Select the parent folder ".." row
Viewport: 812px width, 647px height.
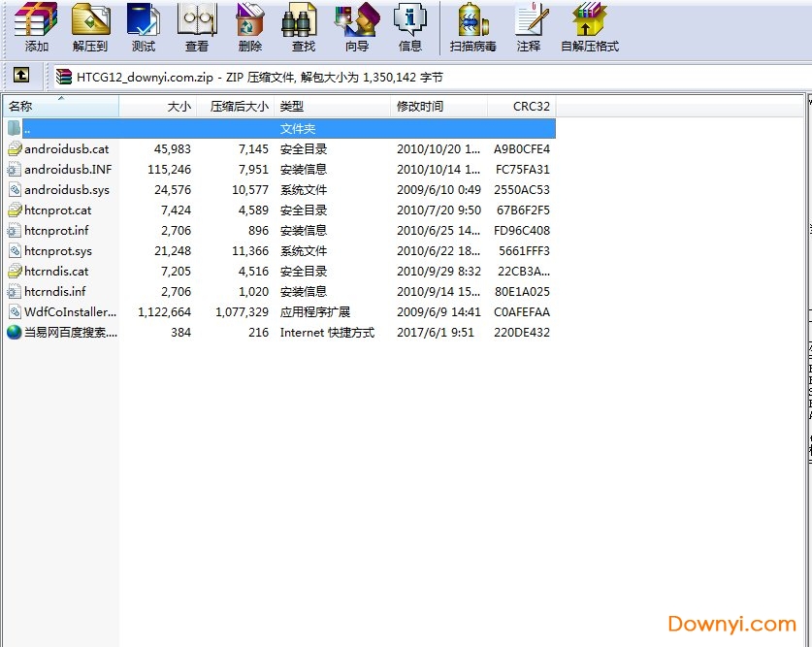146,128
